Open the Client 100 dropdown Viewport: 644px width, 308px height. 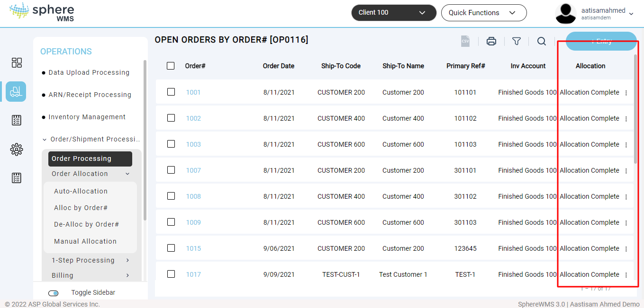click(393, 13)
